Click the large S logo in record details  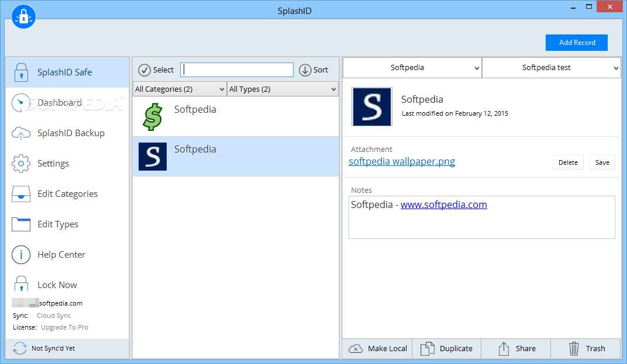point(372,107)
